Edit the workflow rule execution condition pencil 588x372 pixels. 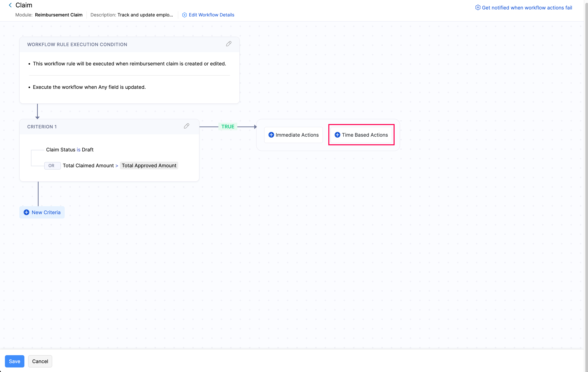(x=229, y=44)
